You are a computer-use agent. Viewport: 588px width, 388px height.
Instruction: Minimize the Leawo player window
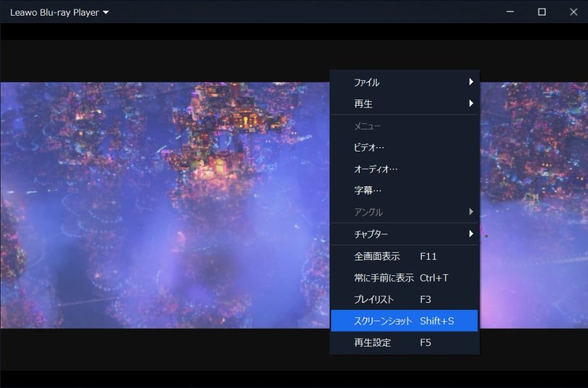coord(510,11)
